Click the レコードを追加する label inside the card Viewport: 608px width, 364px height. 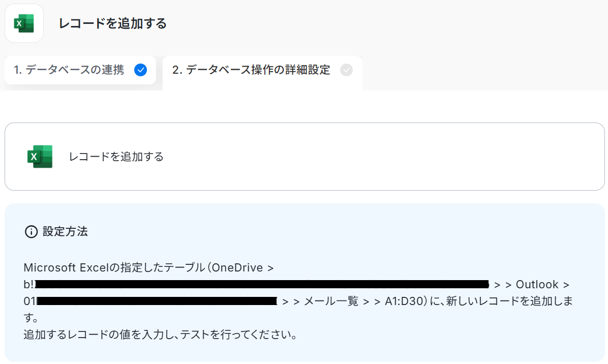click(116, 157)
